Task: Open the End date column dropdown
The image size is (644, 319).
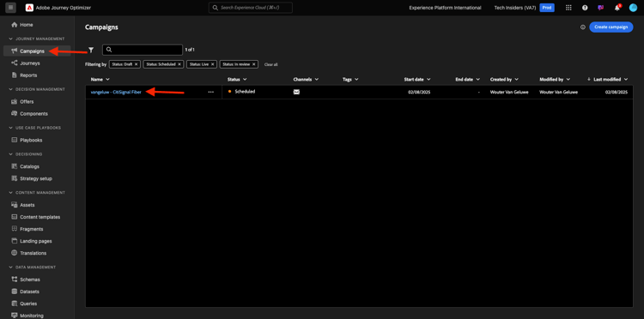Action: [477, 79]
